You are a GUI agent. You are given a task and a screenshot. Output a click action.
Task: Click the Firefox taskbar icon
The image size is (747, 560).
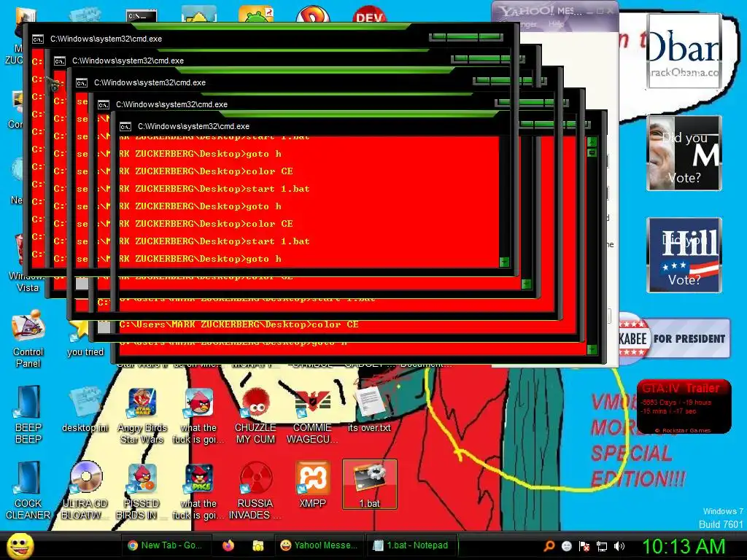click(x=228, y=545)
